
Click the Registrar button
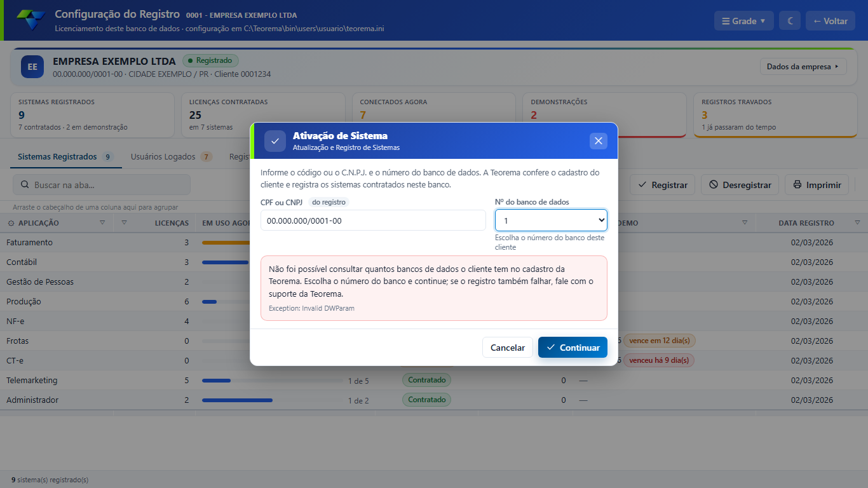click(662, 185)
